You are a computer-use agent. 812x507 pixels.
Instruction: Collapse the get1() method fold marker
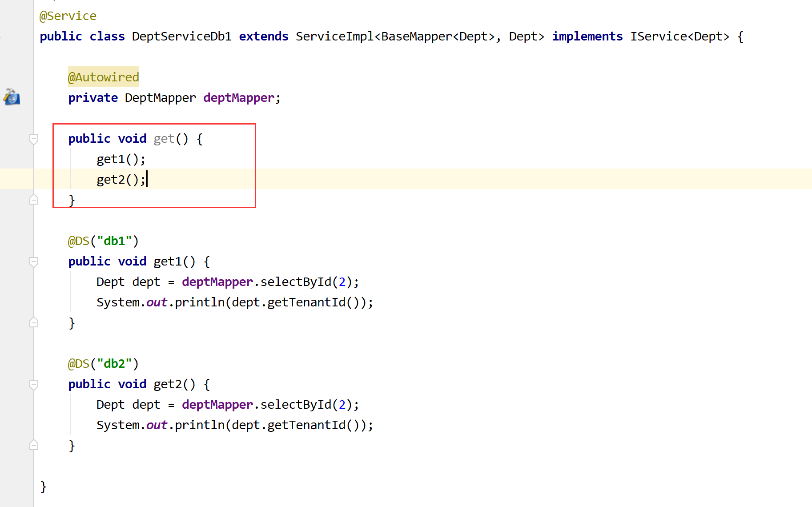click(33, 262)
